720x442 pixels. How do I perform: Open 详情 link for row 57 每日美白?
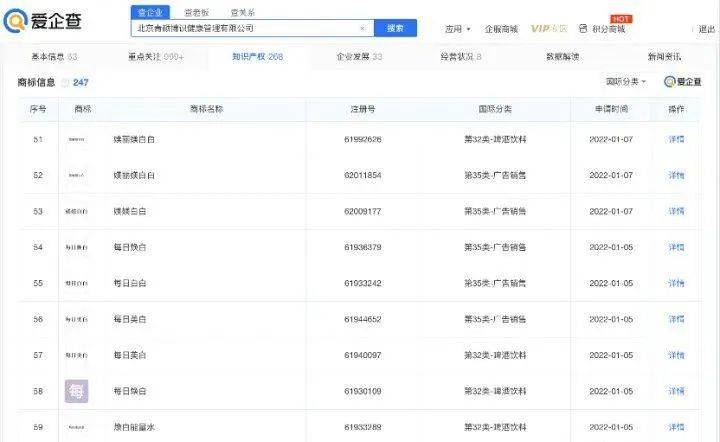[676, 355]
